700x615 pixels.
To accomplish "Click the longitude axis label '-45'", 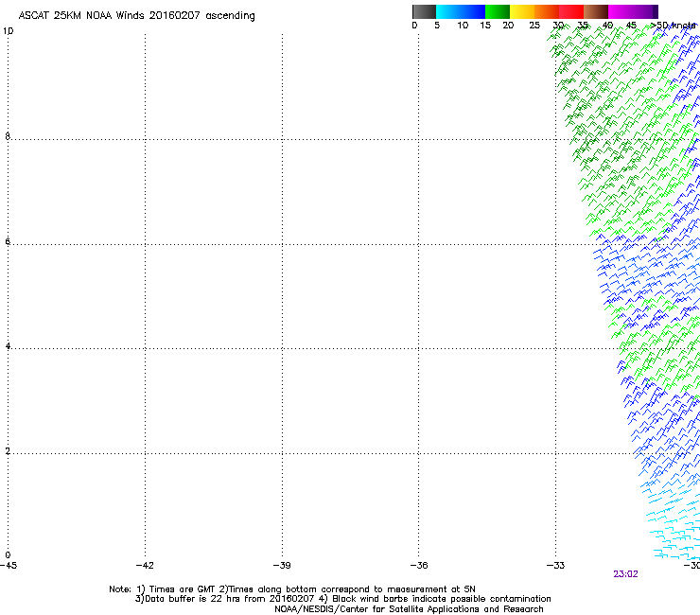I will pos(9,566).
